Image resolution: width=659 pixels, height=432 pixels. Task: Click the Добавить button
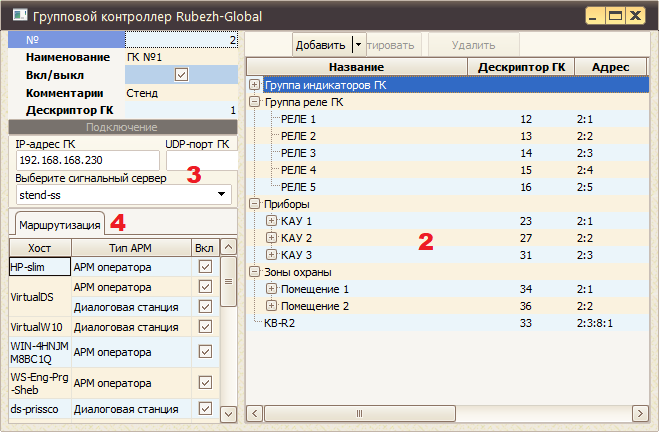pyautogui.click(x=320, y=45)
